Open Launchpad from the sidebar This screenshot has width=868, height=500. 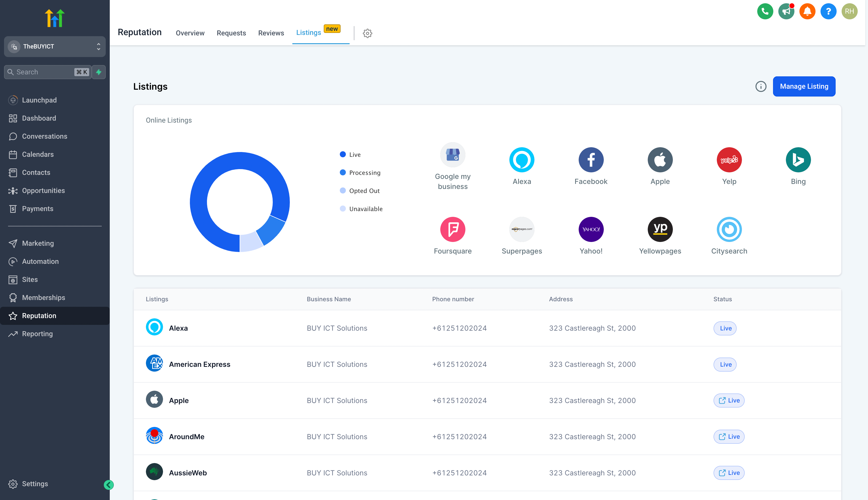(55, 100)
